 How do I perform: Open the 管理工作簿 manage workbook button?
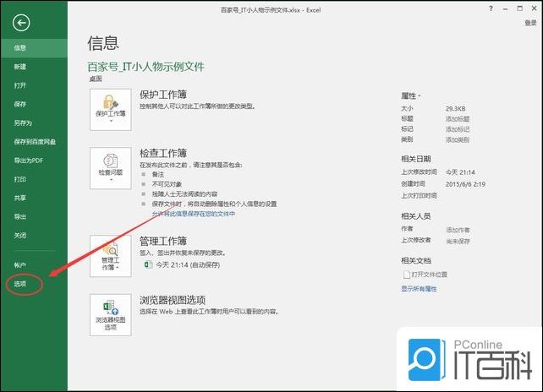tap(111, 256)
